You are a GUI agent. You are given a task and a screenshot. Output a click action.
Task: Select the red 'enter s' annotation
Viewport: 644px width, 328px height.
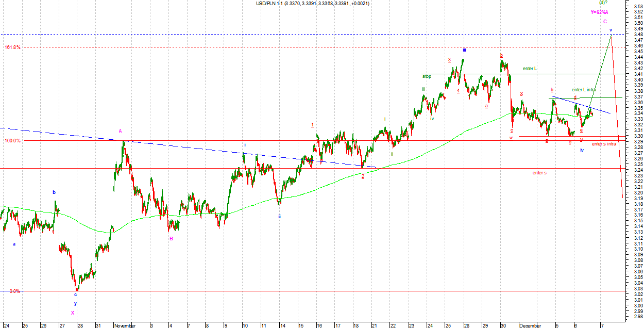coord(539,172)
